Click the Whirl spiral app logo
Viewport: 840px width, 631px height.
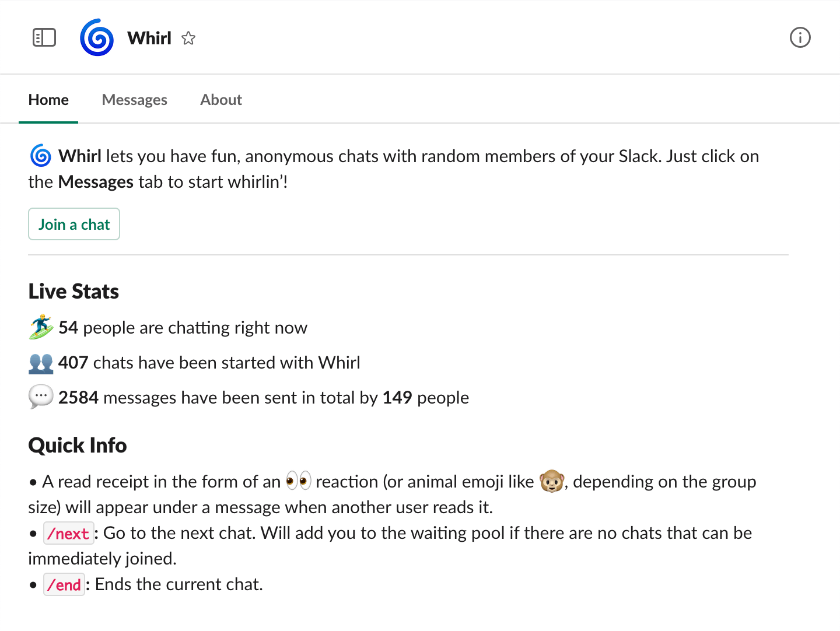[97, 38]
